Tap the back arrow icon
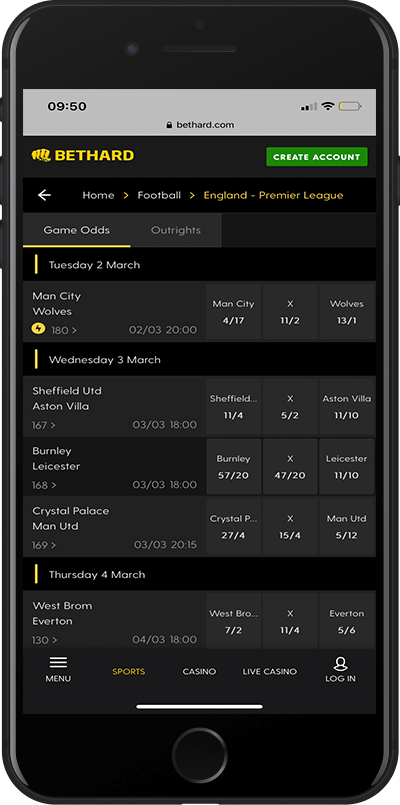This screenshot has width=400, height=805. point(45,195)
